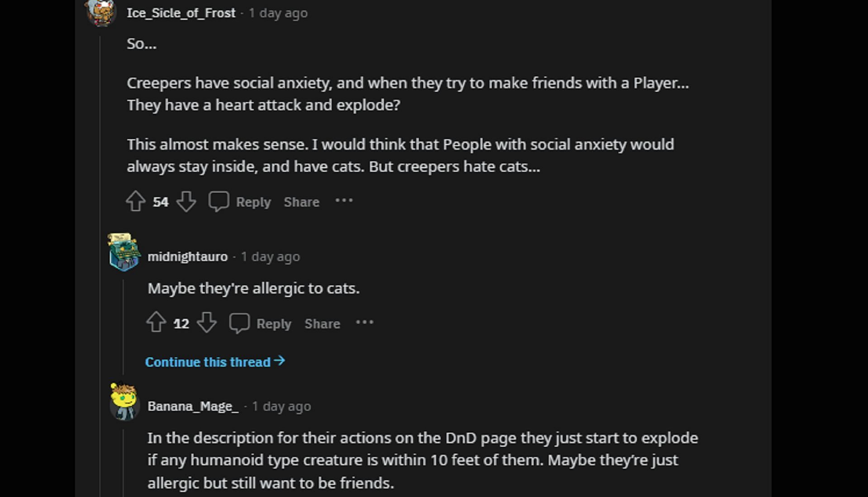
Task: Reply to Ice_Sicle_of_Frost's comment
Action: click(x=253, y=202)
